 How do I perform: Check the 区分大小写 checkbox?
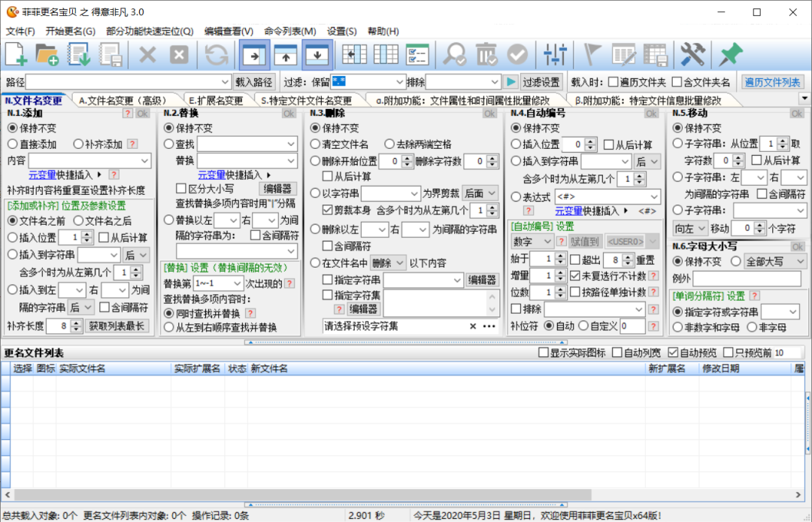point(181,189)
